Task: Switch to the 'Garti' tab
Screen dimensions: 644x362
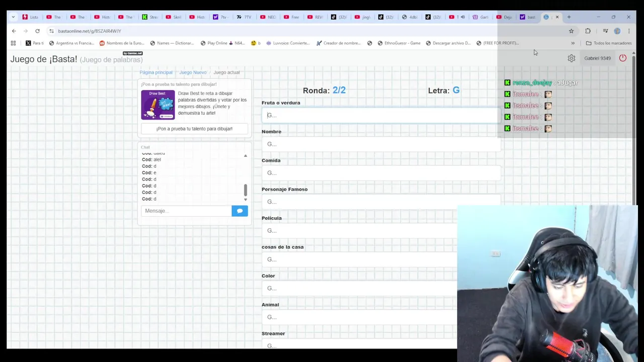Action: 481,17
